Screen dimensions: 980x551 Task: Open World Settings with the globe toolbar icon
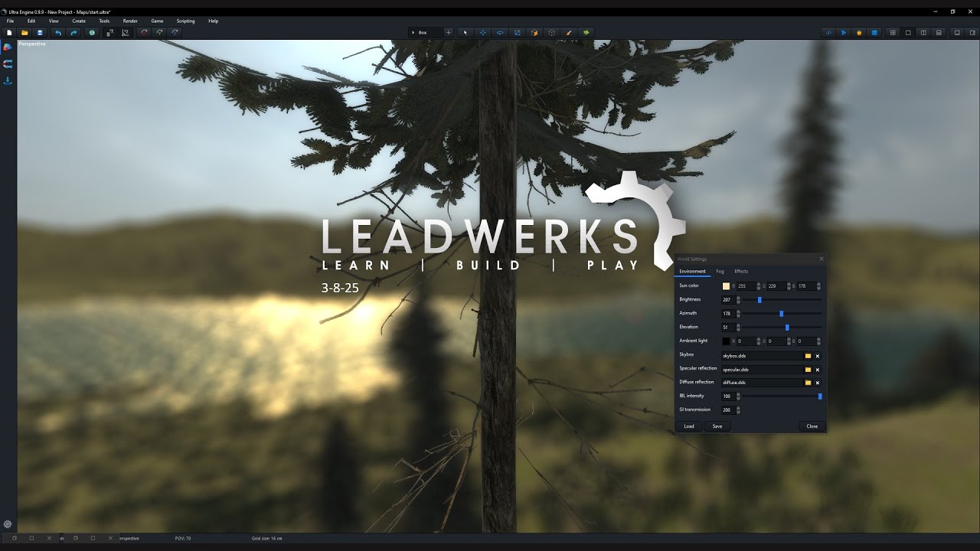(x=92, y=33)
